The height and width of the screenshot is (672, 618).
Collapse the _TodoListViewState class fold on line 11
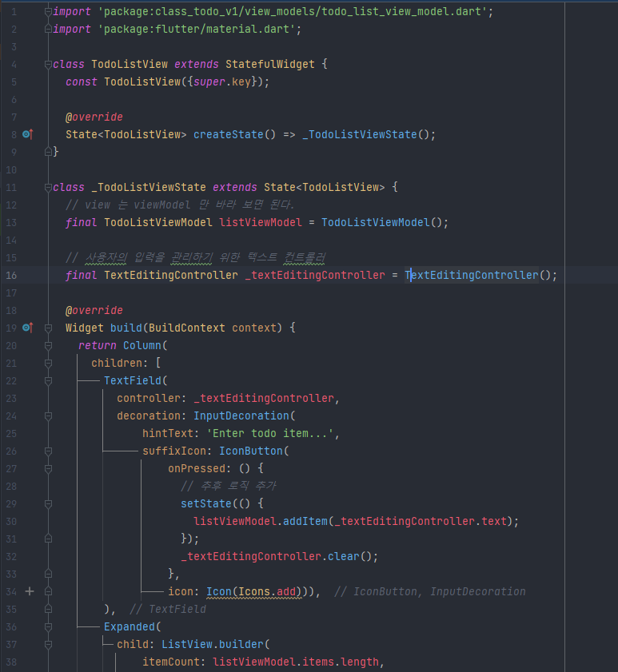pos(49,187)
